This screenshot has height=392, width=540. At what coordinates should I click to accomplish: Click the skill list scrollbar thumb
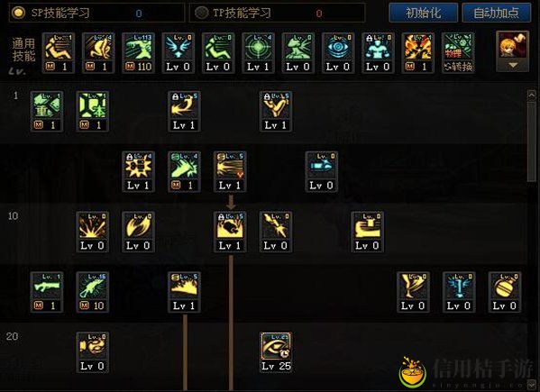click(x=531, y=141)
